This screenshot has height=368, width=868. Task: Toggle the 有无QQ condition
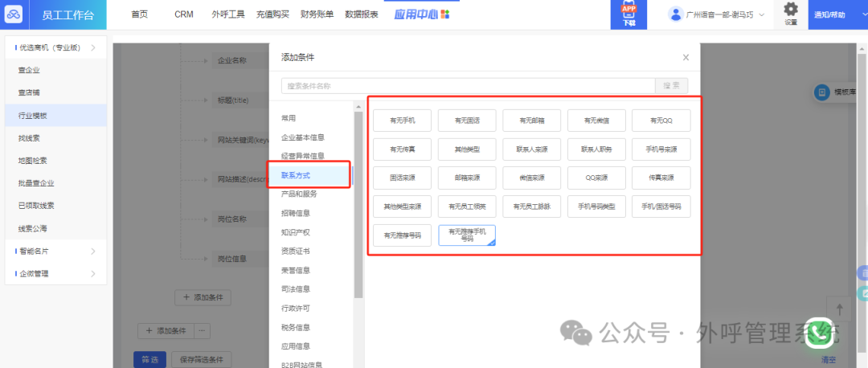coord(661,120)
